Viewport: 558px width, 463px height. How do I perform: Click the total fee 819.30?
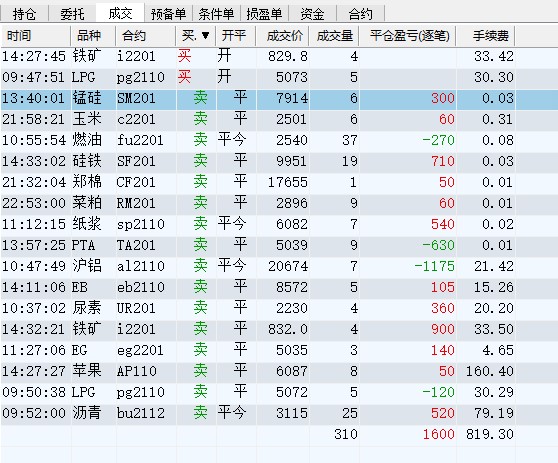[490, 434]
